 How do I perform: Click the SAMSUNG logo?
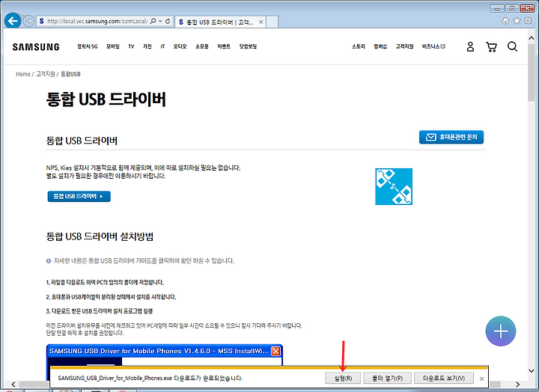36,46
